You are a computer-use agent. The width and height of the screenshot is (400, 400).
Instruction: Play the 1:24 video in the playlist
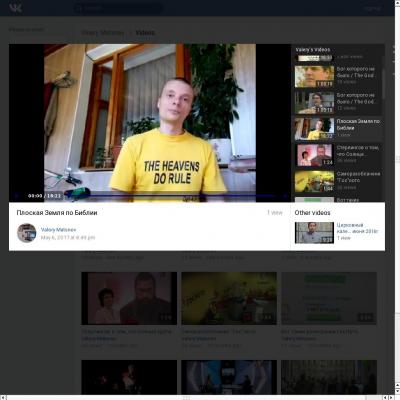(314, 155)
